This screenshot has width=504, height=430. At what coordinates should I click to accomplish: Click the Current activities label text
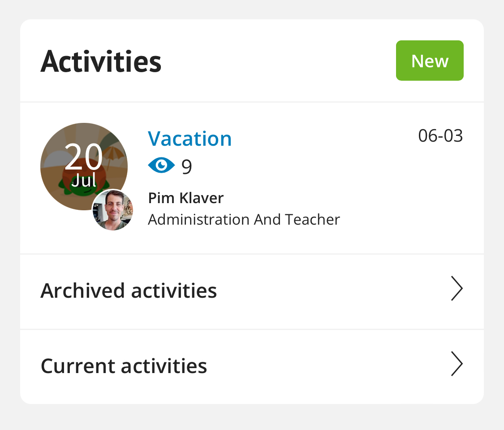point(124,366)
